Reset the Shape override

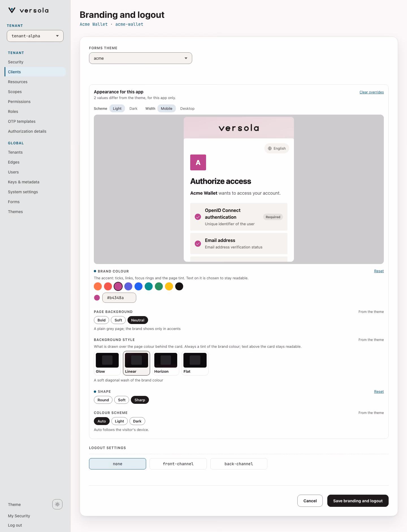[x=379, y=392]
